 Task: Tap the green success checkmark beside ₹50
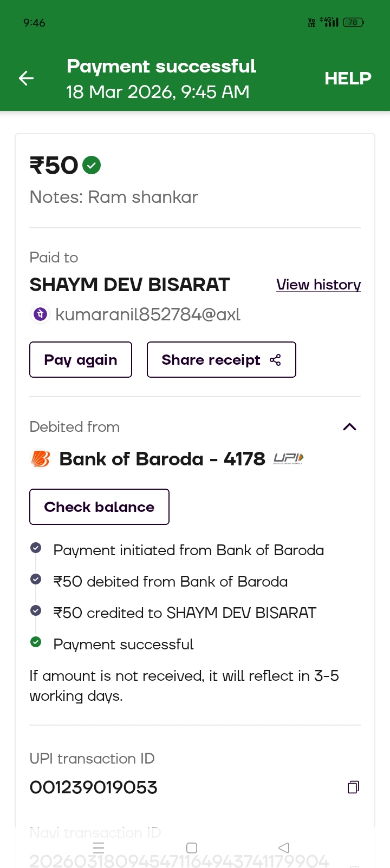(x=92, y=165)
